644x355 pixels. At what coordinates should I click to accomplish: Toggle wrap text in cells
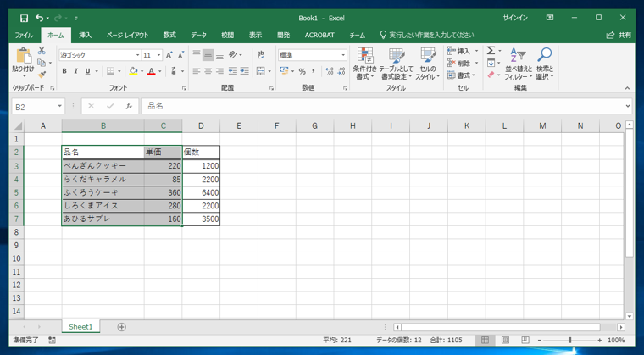(260, 54)
